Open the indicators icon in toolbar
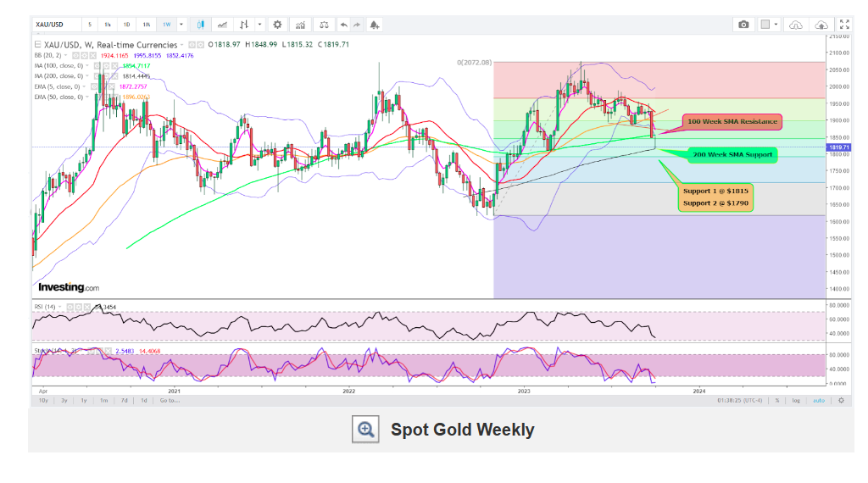Screen dimensions: 868x483 [300, 25]
